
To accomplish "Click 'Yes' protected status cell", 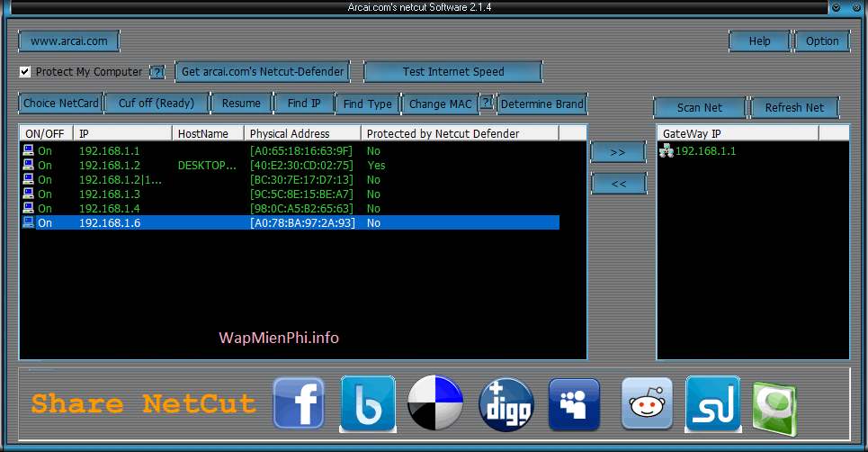I will pos(376,165).
